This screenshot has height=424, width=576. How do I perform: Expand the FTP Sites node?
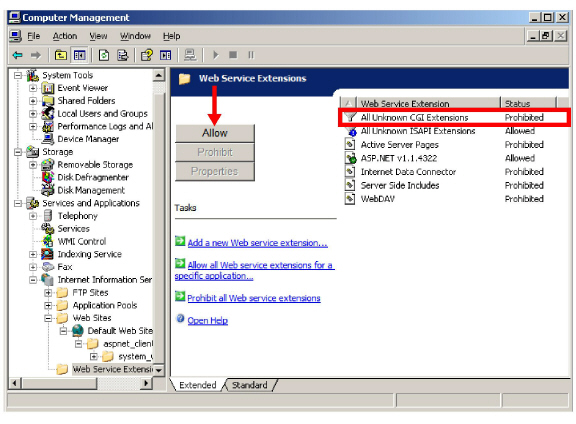[48, 293]
